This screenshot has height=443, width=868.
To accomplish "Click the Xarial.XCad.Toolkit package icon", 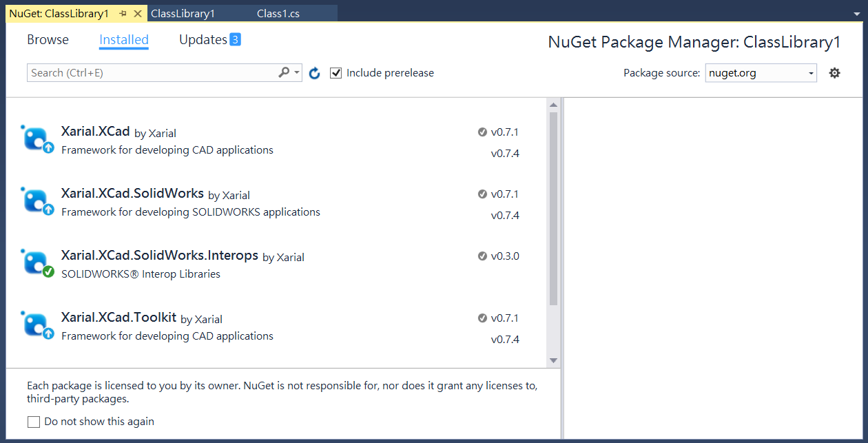I will pos(38,325).
